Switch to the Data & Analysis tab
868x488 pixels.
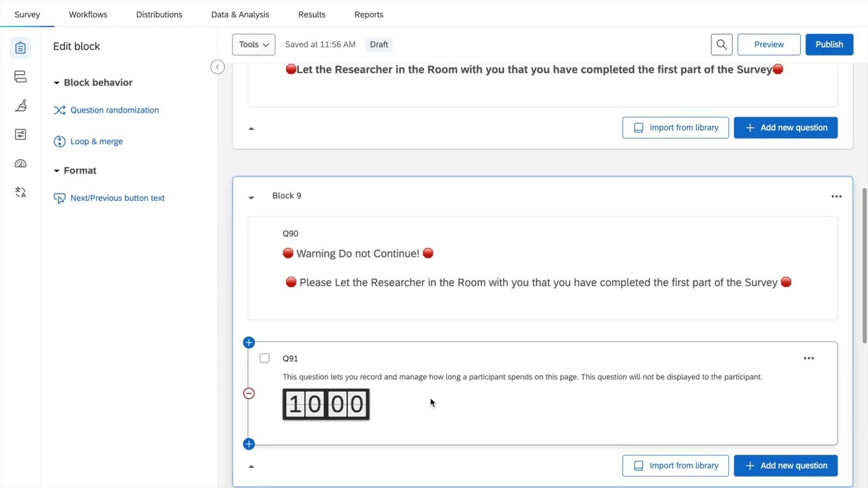click(x=240, y=14)
